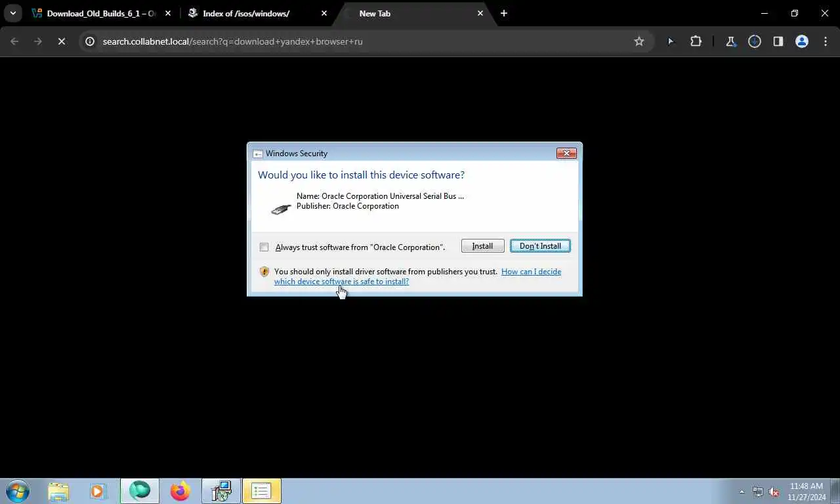Stop loading the page
This screenshot has height=504, width=840.
[x=61, y=41]
